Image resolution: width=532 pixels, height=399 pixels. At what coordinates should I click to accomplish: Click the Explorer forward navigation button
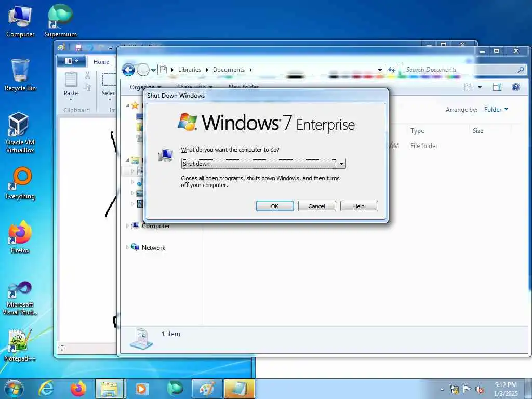[x=143, y=70]
